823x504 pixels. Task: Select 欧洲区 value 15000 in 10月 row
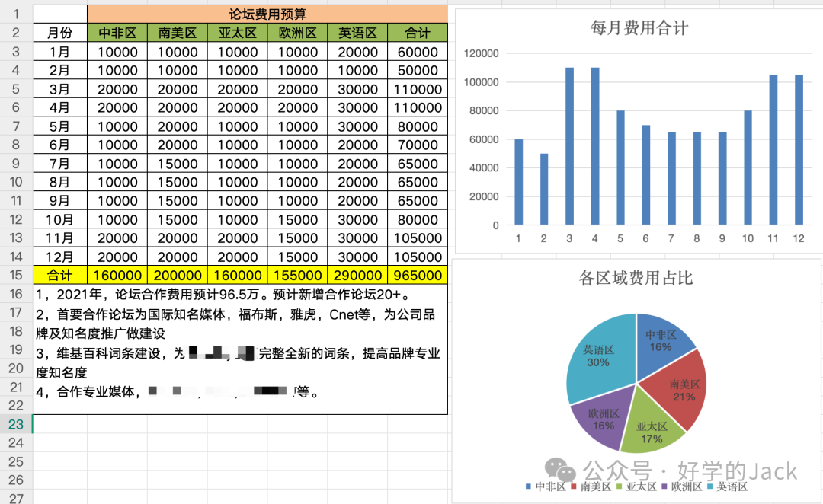point(298,219)
